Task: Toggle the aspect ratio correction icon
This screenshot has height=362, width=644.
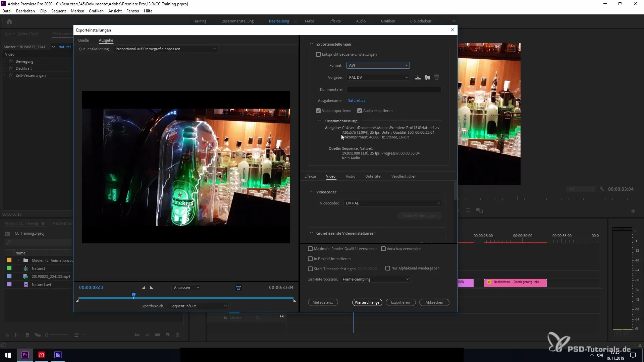Action: (238, 288)
